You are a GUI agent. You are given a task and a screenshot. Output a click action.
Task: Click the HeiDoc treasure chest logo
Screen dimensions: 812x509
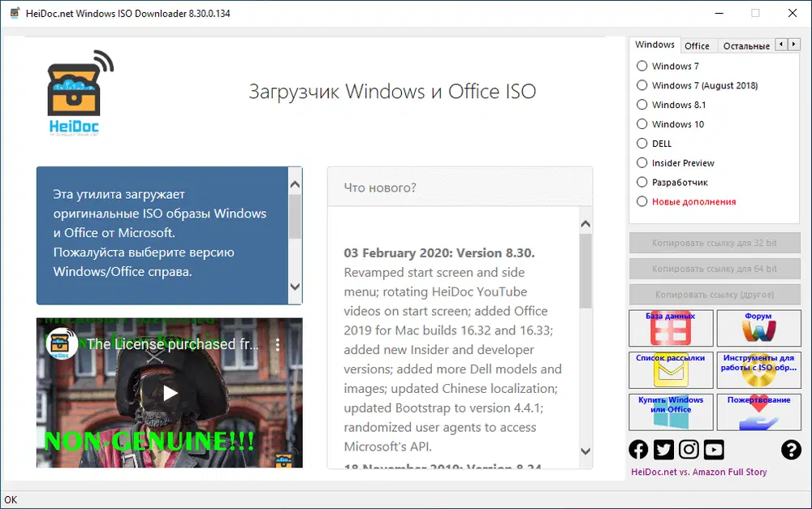pyautogui.click(x=80, y=93)
